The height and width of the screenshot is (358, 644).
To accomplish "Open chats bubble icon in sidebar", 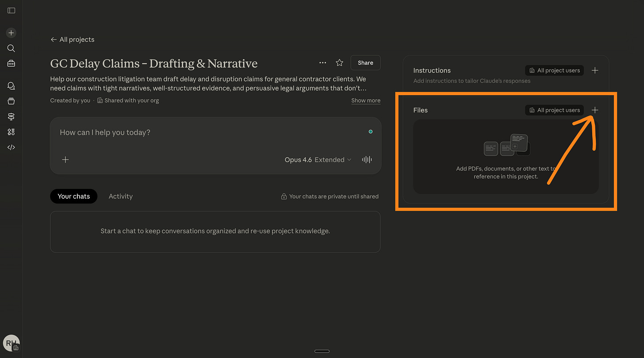I will point(11,86).
